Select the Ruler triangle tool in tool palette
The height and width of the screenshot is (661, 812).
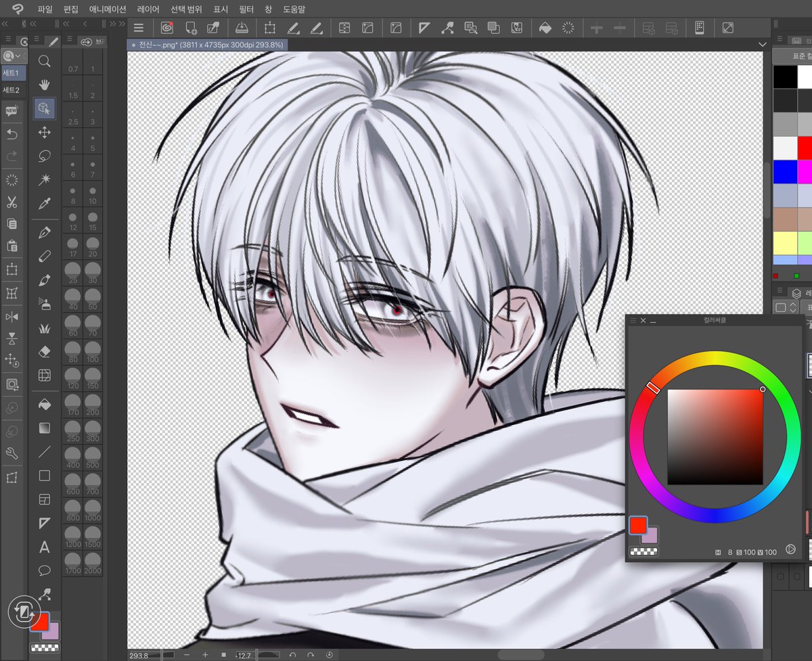coord(45,524)
